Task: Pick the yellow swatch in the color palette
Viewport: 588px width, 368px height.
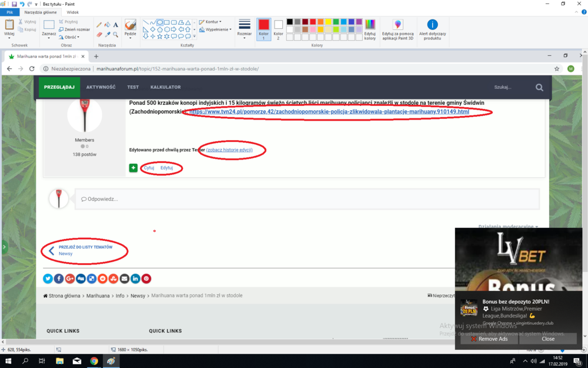Action: pyautogui.click(x=328, y=22)
